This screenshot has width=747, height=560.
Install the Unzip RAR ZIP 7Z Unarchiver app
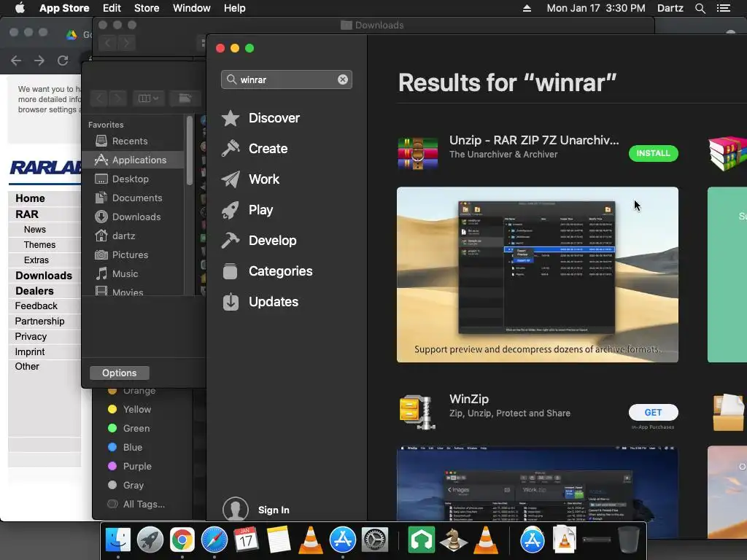[653, 153]
